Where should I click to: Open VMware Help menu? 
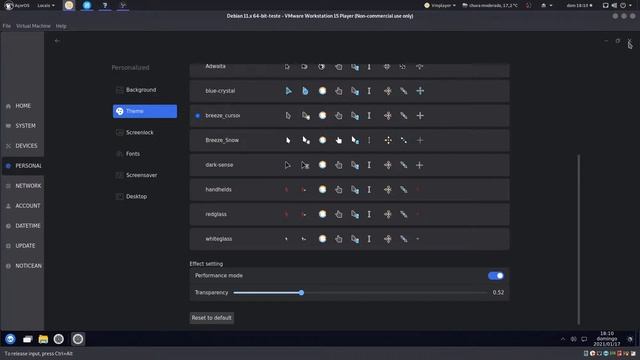(x=61, y=26)
